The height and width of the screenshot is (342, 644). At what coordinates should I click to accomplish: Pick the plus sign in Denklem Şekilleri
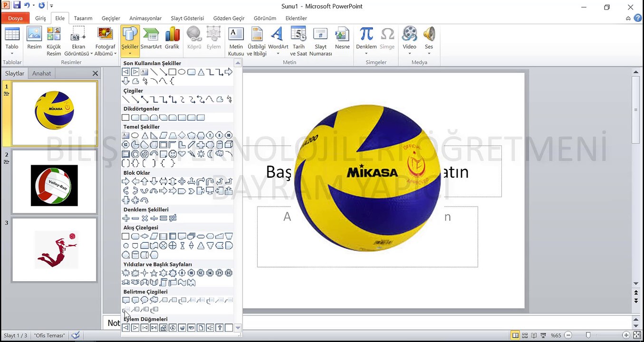126,218
